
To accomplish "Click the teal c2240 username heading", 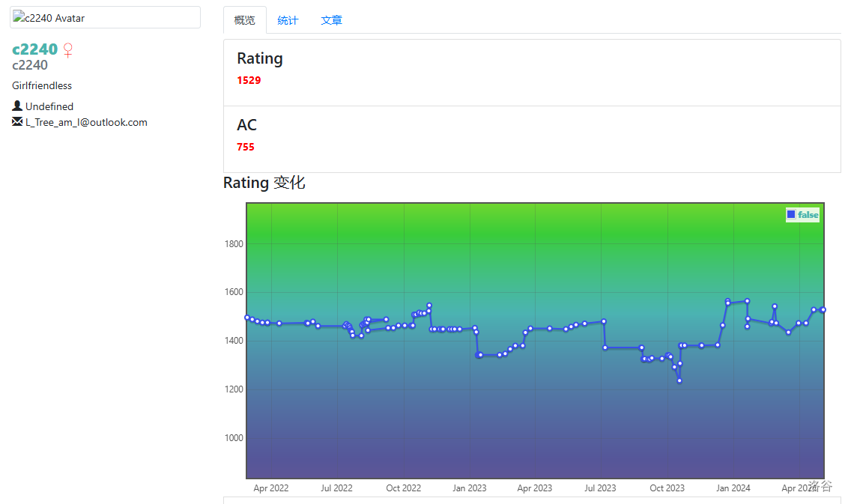I will tap(35, 49).
